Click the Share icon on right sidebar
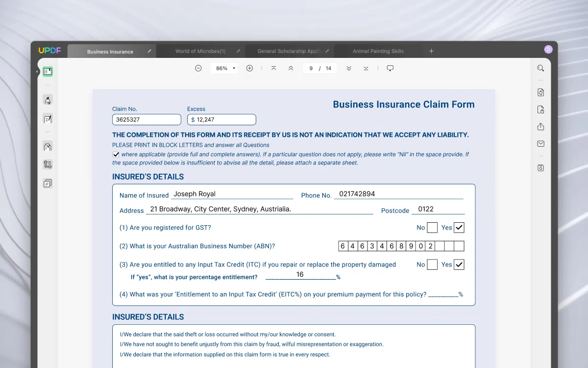Viewport: 588px width, 368px height. [x=540, y=126]
